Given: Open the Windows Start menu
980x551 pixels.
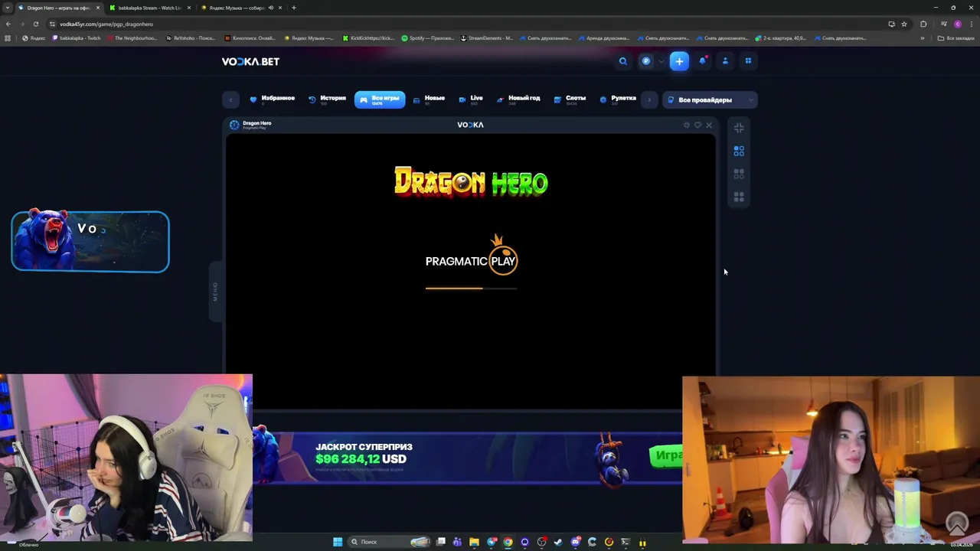Looking at the screenshot, I should click(x=338, y=542).
